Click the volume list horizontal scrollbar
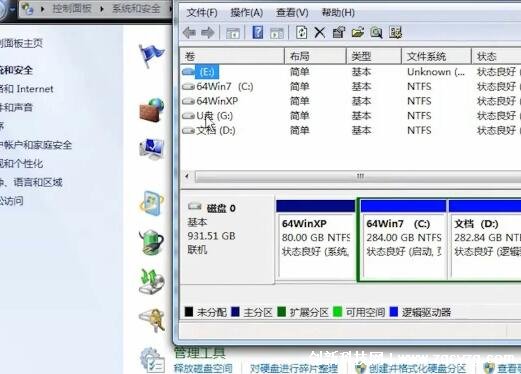The image size is (521, 374). [x=352, y=176]
